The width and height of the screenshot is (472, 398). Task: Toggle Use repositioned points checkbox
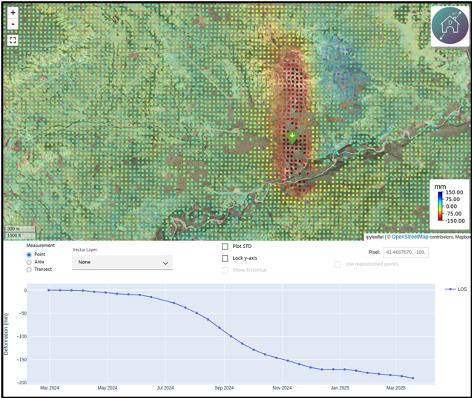point(338,264)
